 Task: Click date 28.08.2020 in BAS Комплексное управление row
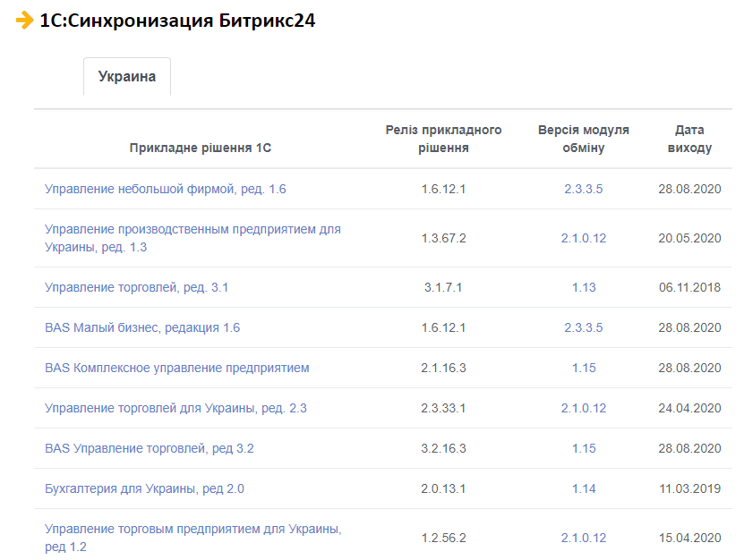tap(689, 368)
